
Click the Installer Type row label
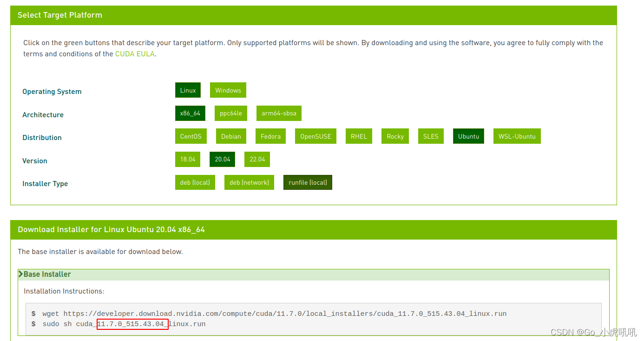45,184
